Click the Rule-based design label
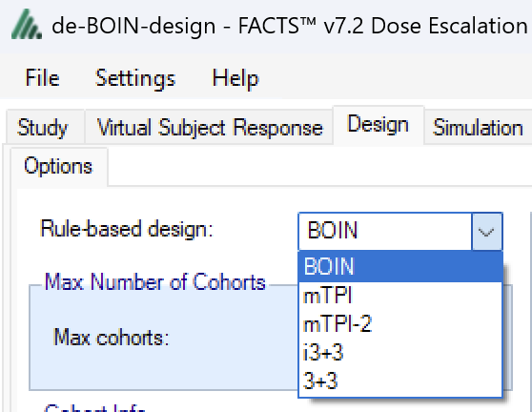The image size is (532, 412). (x=127, y=228)
